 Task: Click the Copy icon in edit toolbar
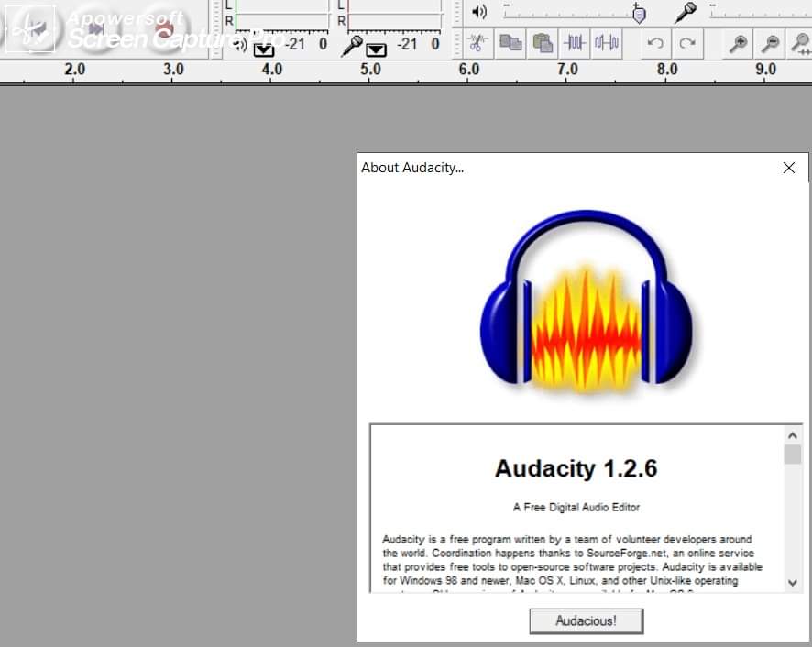coord(510,43)
